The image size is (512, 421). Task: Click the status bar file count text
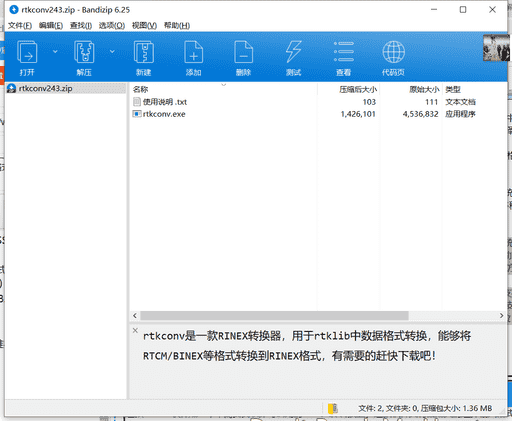pos(425,408)
